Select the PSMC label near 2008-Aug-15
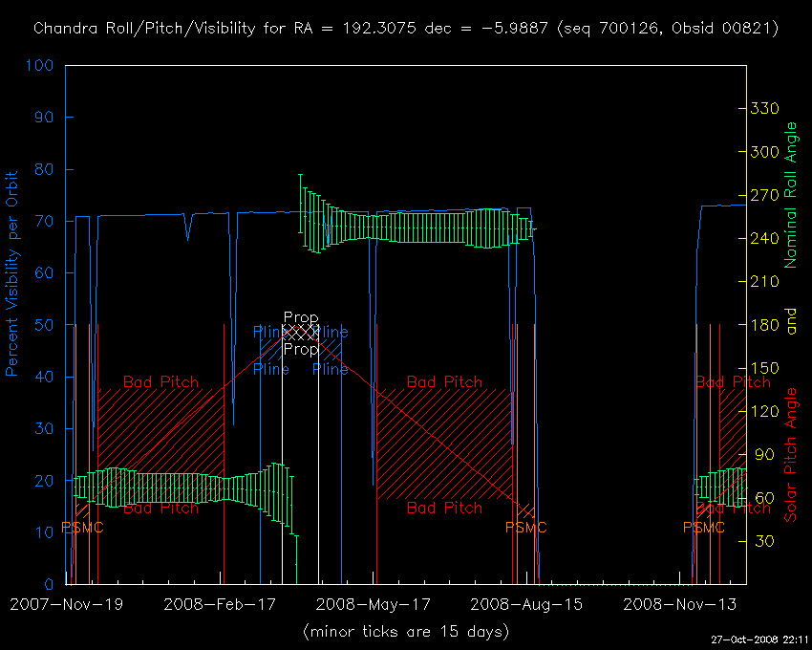812x650 pixels. coord(526,528)
